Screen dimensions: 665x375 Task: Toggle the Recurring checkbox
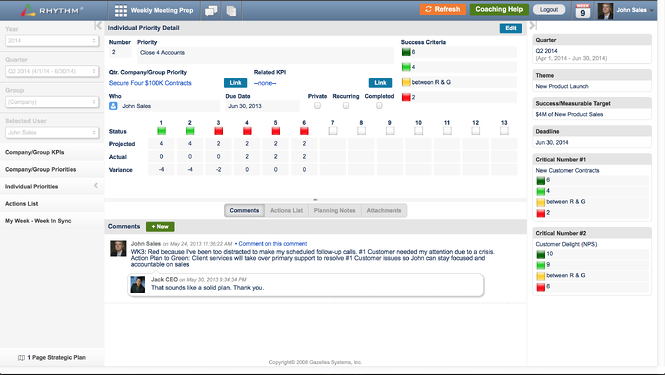point(346,106)
